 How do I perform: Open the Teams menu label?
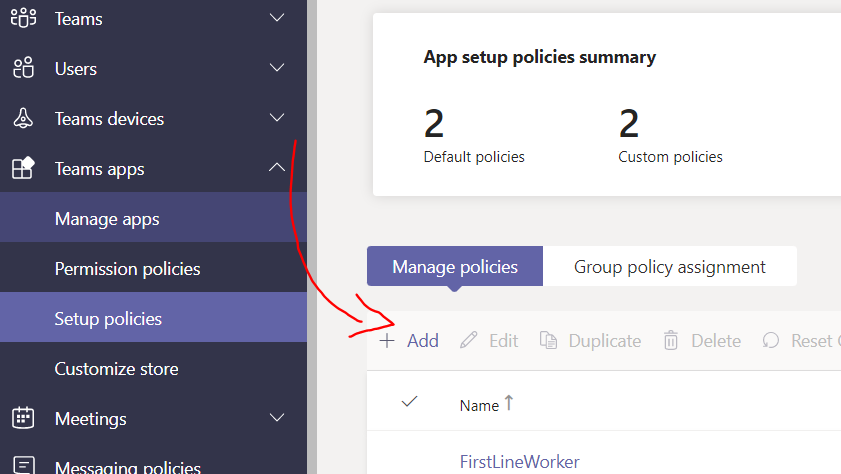point(78,19)
